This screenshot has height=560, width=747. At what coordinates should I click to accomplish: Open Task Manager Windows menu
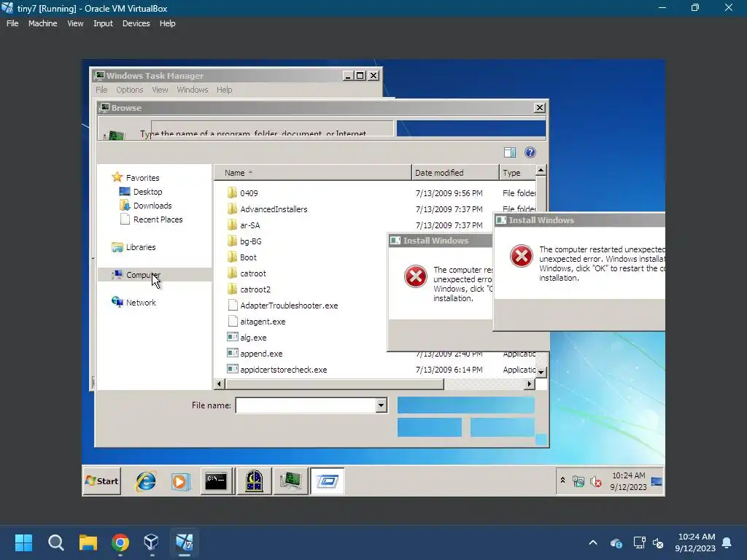pyautogui.click(x=193, y=90)
